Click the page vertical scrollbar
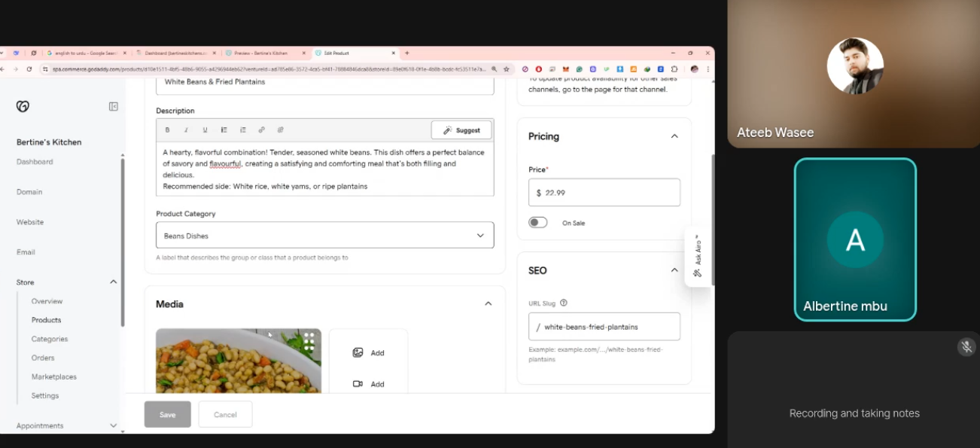Viewport: 980px width, 448px height. [x=712, y=220]
